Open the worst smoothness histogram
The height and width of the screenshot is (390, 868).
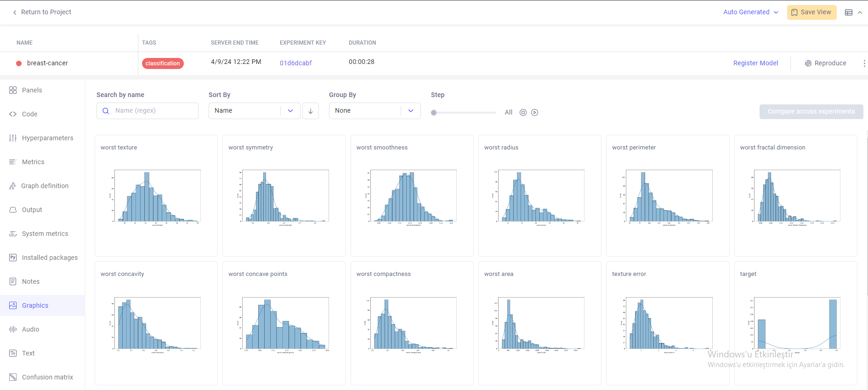[x=412, y=195]
